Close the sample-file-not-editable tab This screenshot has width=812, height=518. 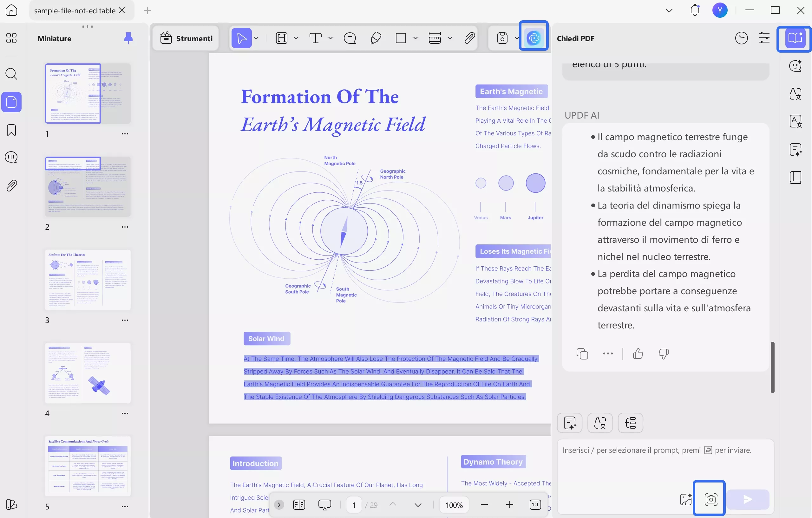click(122, 10)
